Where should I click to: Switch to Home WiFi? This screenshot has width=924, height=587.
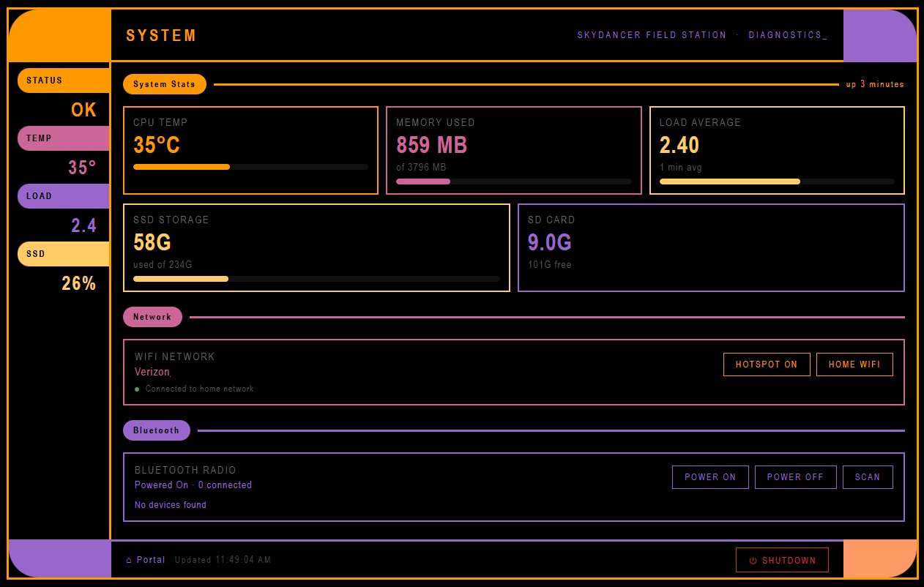tap(854, 364)
